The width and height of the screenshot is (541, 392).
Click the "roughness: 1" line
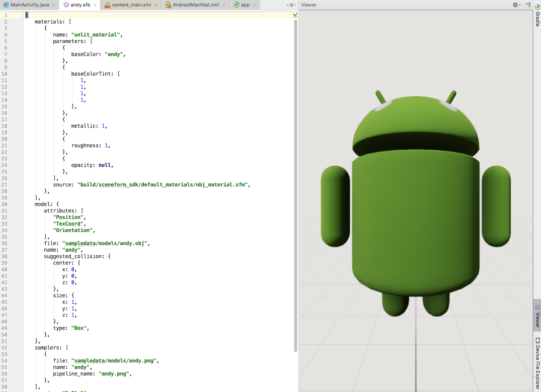pyautogui.click(x=91, y=145)
